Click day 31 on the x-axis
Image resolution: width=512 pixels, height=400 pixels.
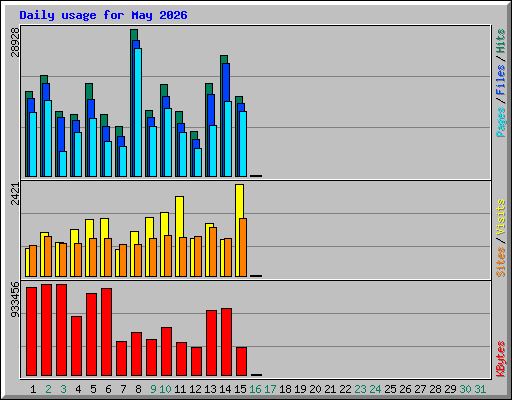pos(480,389)
